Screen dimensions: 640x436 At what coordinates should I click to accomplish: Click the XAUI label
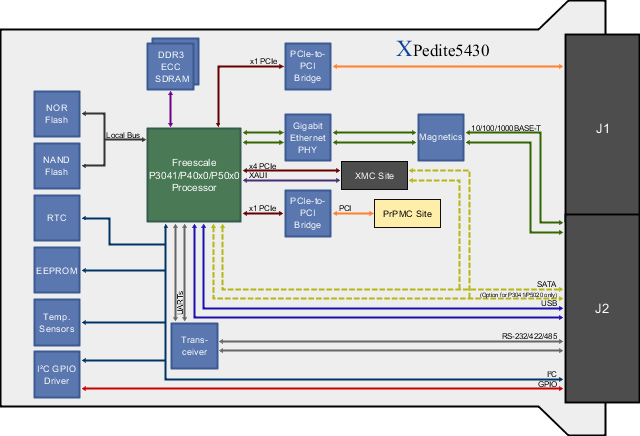pos(258,175)
